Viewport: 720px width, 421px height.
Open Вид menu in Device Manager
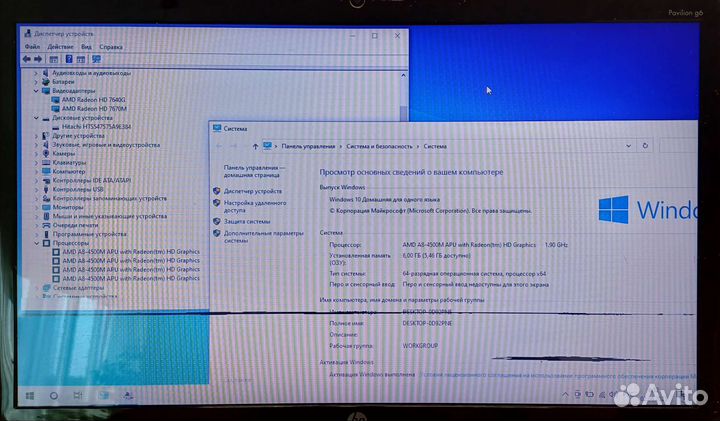pos(86,47)
